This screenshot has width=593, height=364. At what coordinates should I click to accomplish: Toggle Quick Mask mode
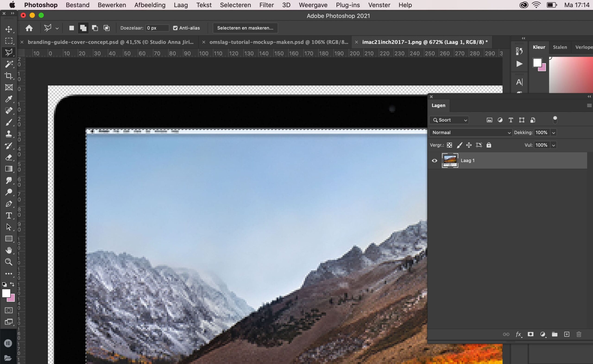tap(9, 310)
